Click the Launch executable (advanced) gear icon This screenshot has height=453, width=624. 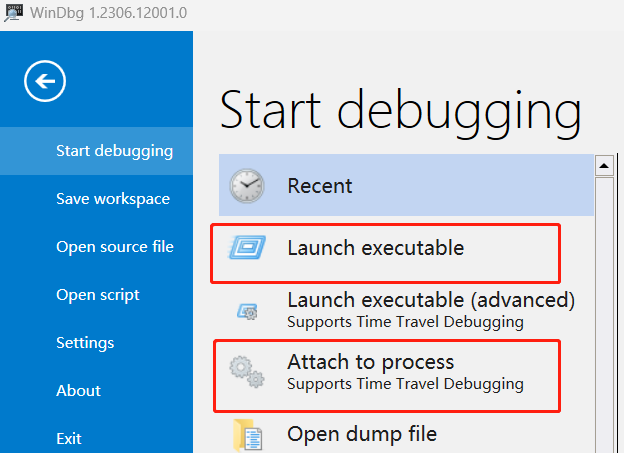click(x=247, y=311)
